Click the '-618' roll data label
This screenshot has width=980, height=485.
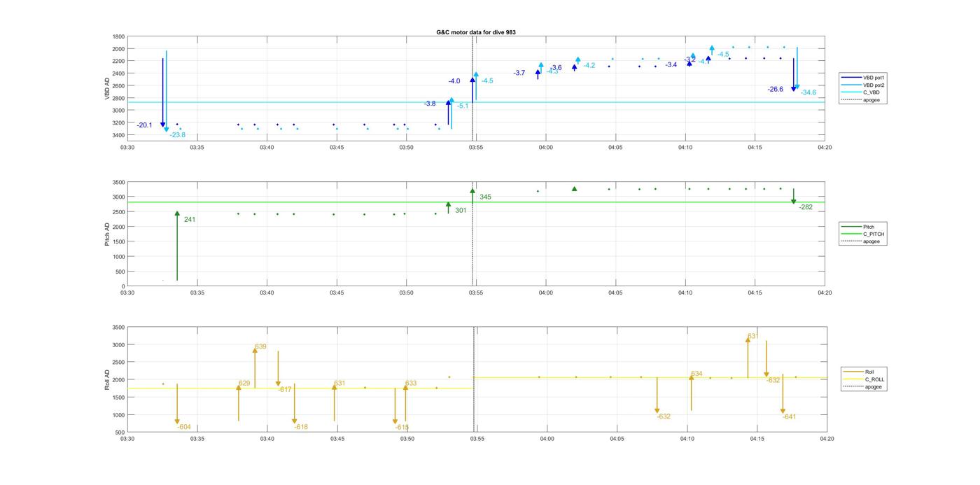(x=301, y=427)
